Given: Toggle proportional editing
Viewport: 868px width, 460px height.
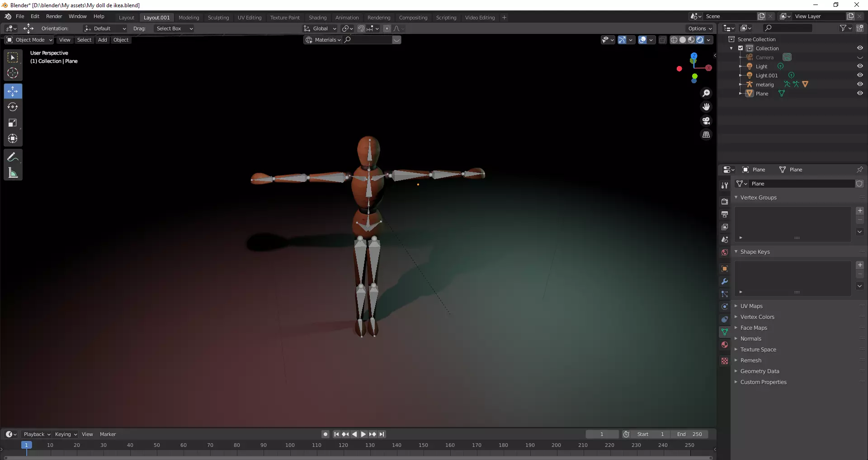Looking at the screenshot, I should 387,28.
